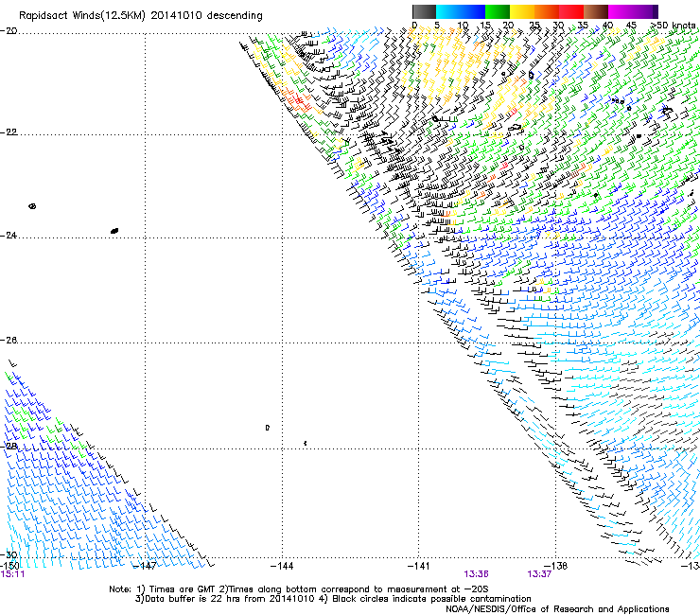Click the cyan 5-10 knots legend swatch
Screen dimensions: 700x615
447,11
